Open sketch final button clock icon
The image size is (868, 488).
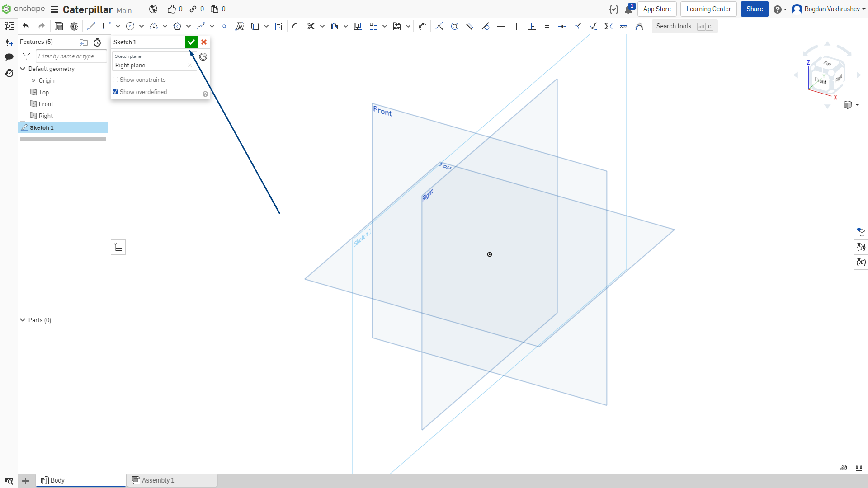pyautogui.click(x=203, y=56)
